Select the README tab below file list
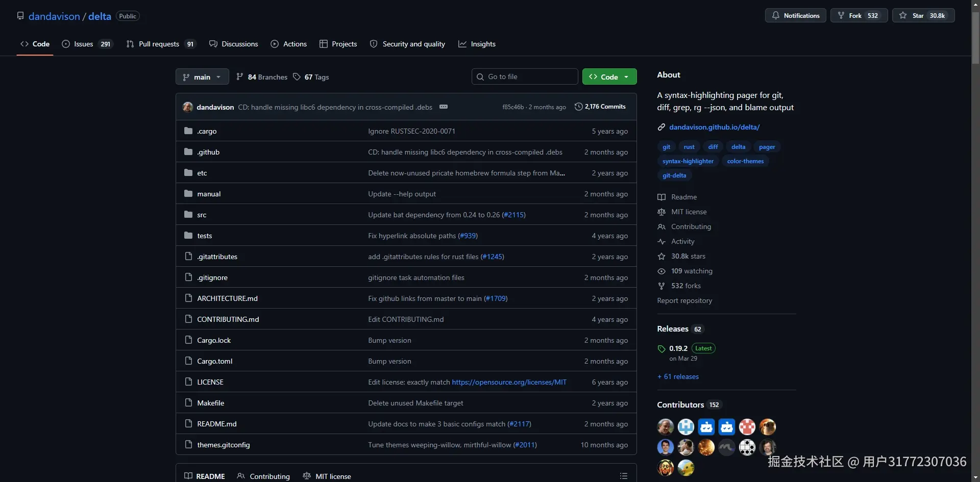This screenshot has height=482, width=980. click(x=205, y=476)
